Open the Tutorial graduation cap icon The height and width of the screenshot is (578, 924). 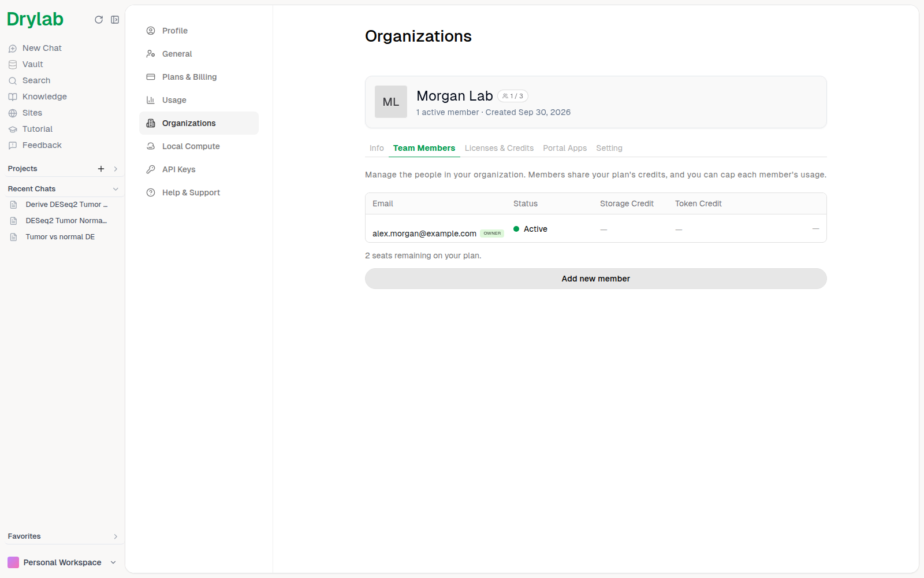13,129
